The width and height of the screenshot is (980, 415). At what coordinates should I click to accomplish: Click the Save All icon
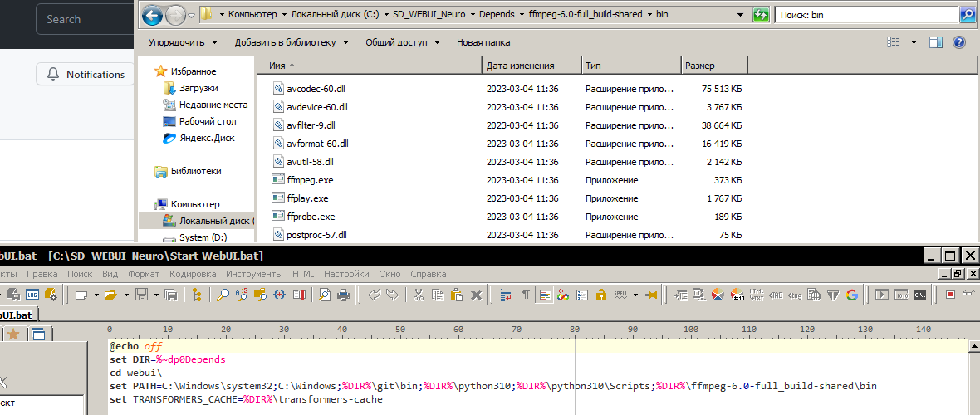(x=170, y=295)
